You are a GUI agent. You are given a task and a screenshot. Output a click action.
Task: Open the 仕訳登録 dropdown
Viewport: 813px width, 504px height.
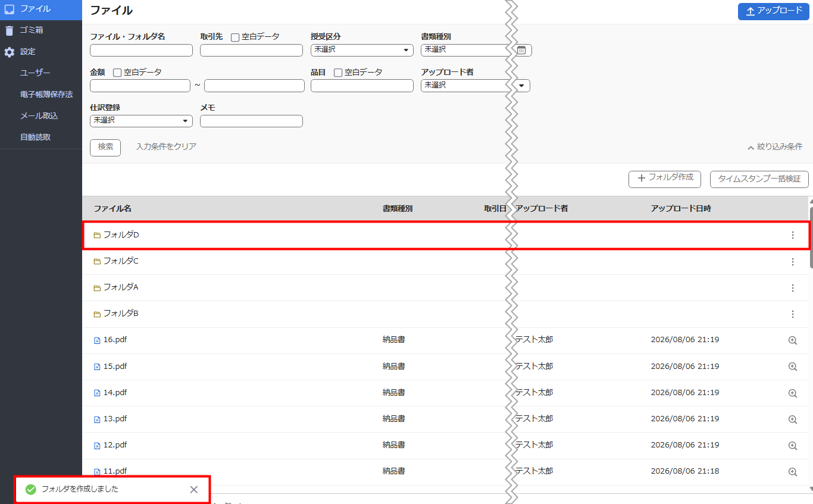click(141, 121)
